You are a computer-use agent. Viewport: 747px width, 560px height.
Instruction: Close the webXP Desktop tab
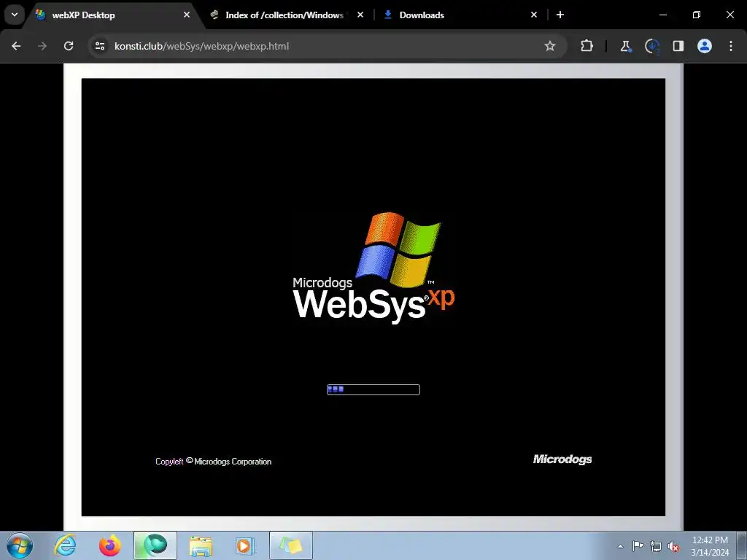click(187, 15)
